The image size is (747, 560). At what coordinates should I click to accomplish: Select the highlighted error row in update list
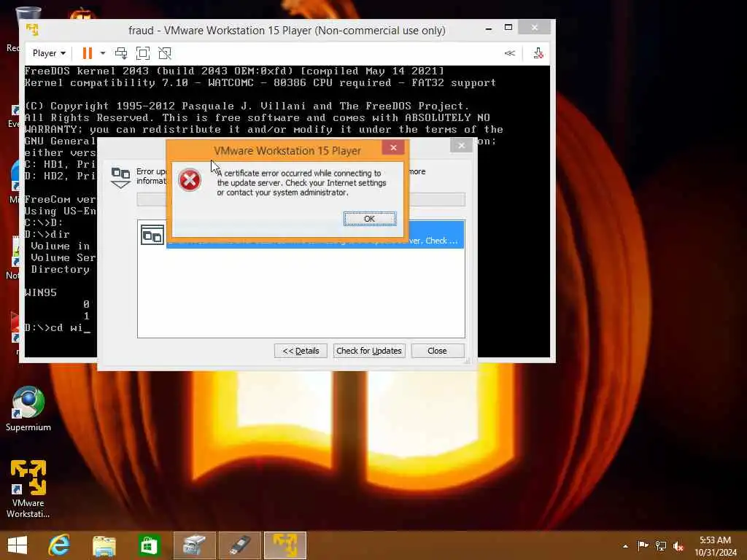coord(315,234)
